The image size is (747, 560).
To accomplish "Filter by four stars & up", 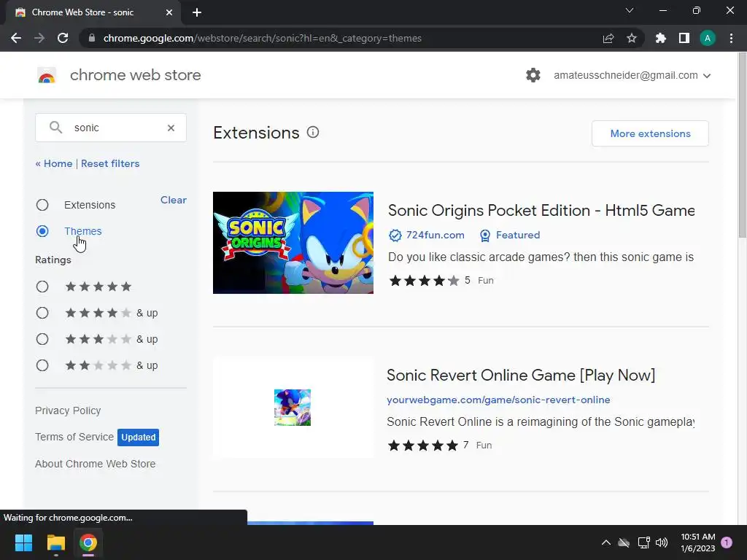I will [42, 313].
